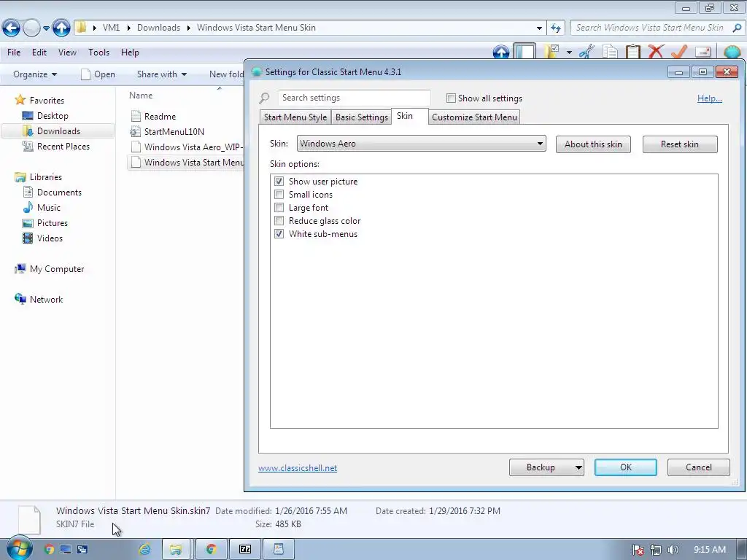Click the Search settings input field
This screenshot has height=560, width=747.
(354, 98)
